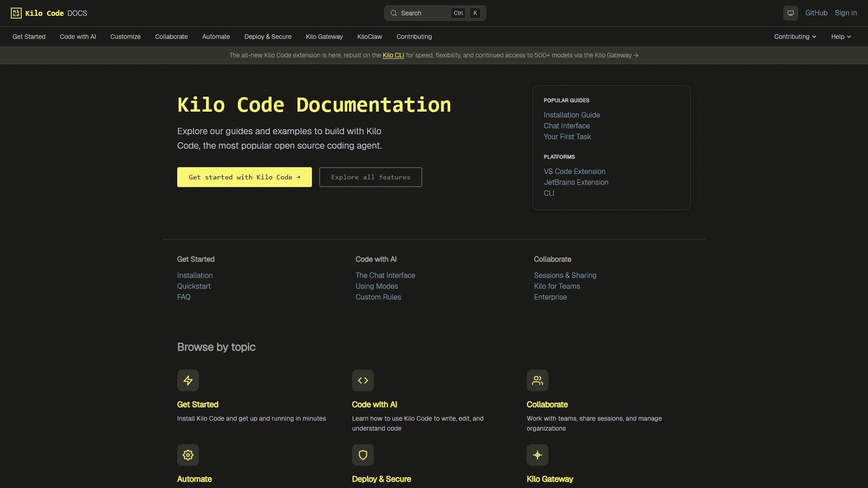Open the GitHub link in header

816,13
